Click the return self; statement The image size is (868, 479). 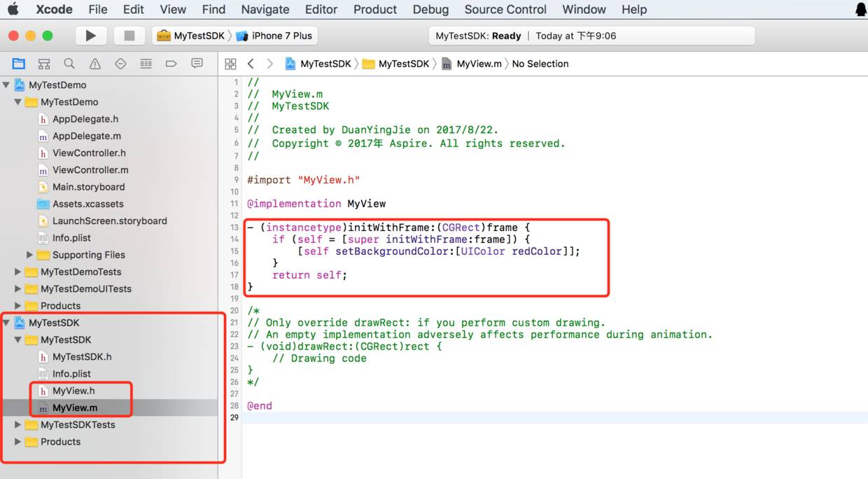[x=309, y=275]
